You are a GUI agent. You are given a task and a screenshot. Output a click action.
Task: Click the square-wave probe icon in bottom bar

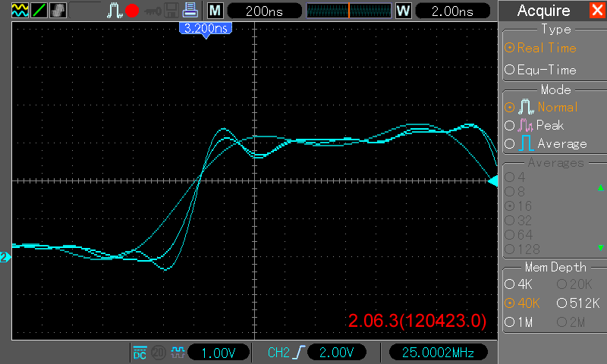click(178, 352)
